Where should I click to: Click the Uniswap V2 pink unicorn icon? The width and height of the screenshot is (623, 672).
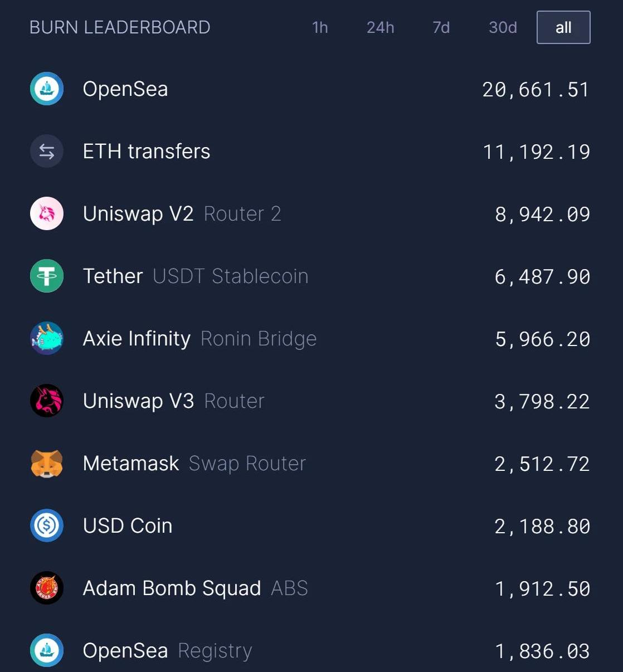(x=47, y=214)
